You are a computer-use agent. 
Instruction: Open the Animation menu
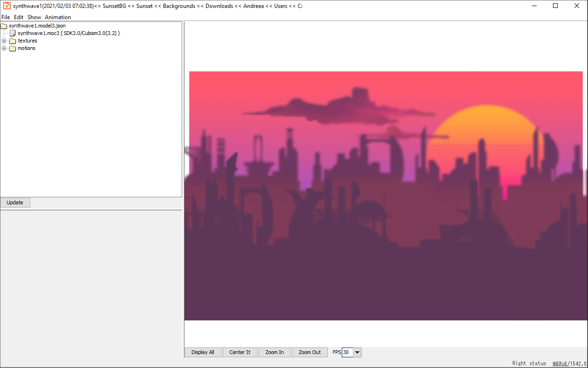tap(58, 17)
